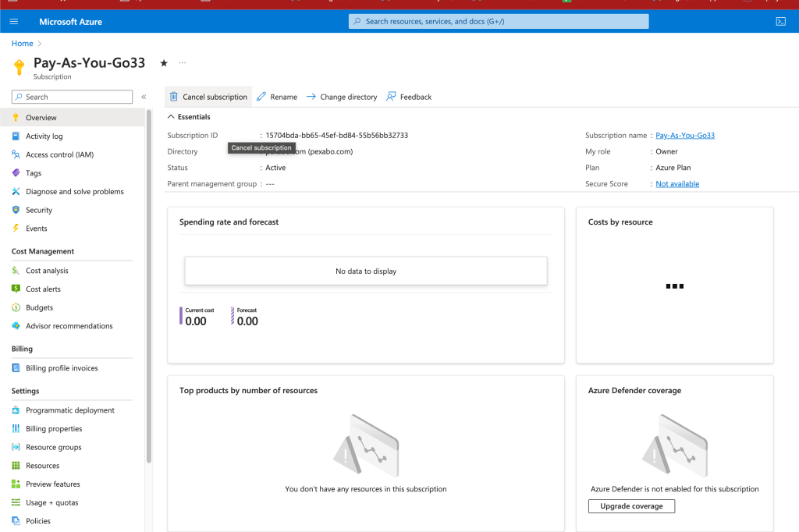Screen dimensions: 799x532
Task: Open the Not available Secure Score link
Action: pos(677,184)
